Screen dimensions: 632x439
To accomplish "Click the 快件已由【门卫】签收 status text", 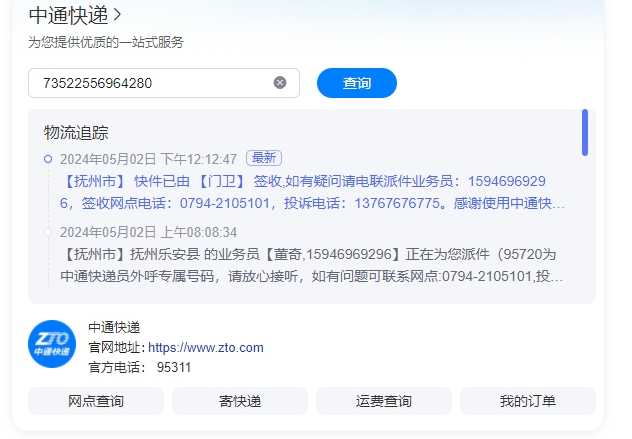I will pos(312,192).
